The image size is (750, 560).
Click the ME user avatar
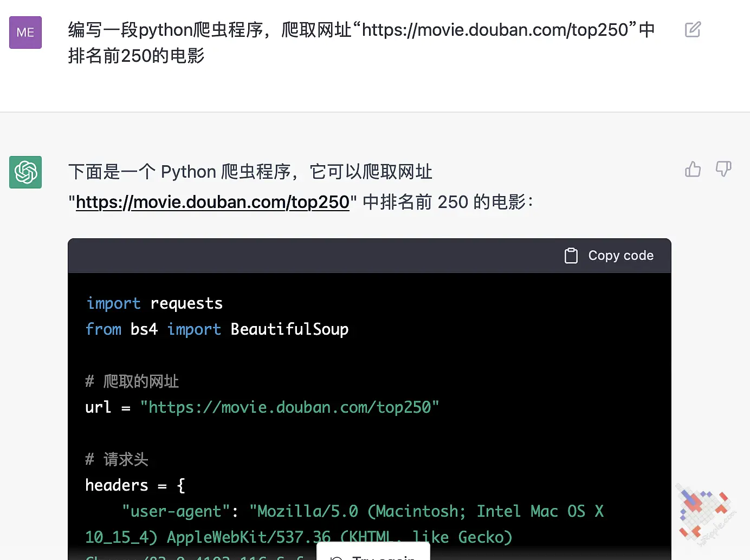tap(25, 32)
